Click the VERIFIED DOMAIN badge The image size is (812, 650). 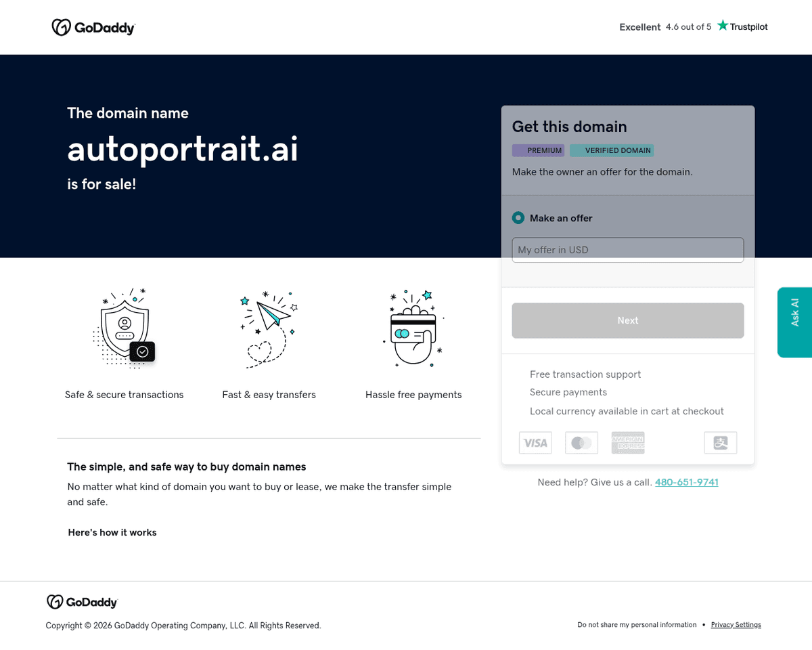(x=612, y=150)
